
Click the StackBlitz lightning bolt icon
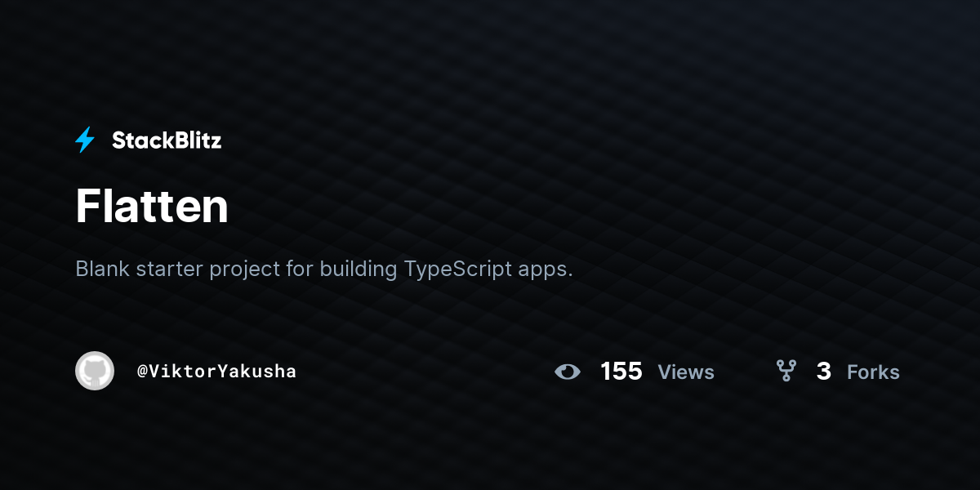coord(85,140)
